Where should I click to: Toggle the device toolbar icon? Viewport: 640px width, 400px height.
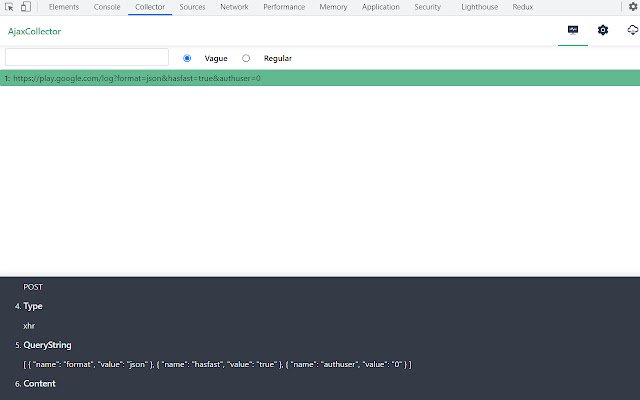tap(26, 7)
